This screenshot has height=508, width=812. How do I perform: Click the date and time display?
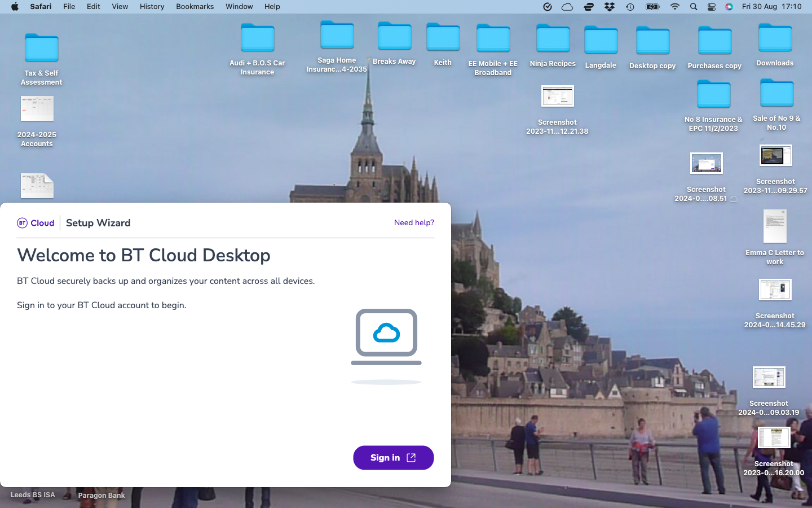(x=772, y=7)
